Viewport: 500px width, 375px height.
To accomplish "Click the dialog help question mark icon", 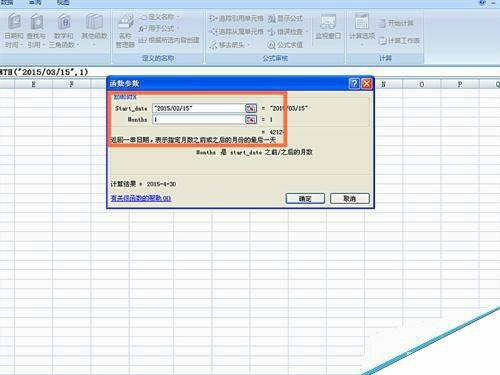I will [x=354, y=83].
